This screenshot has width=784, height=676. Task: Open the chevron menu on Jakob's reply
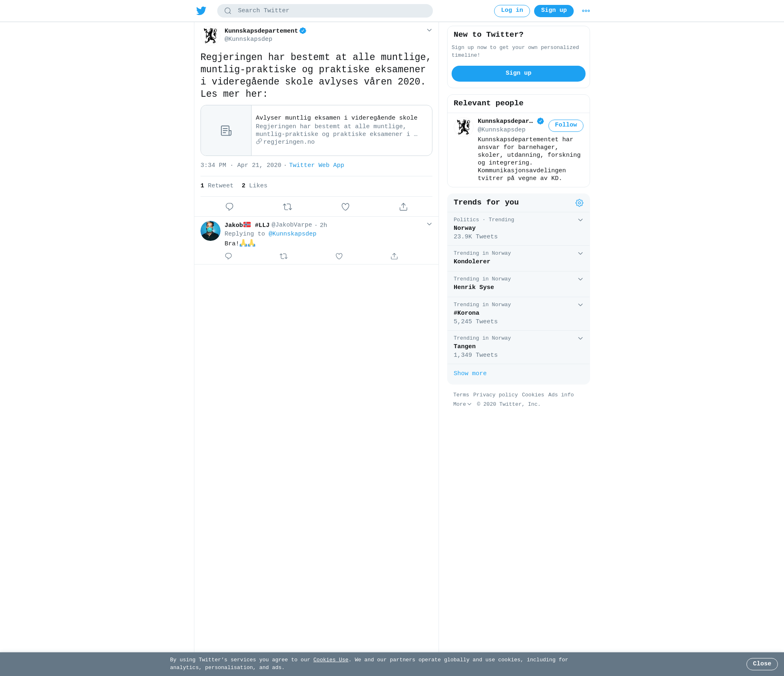[x=429, y=224]
